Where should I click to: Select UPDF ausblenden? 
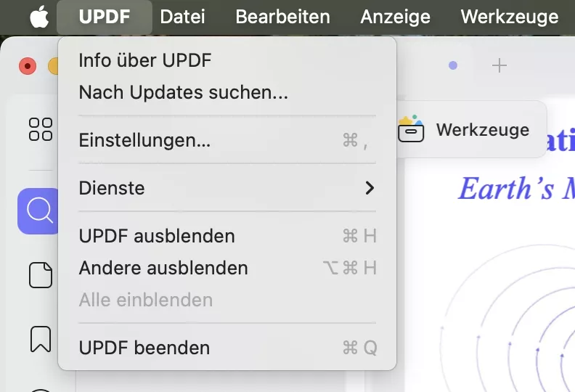tap(227, 236)
